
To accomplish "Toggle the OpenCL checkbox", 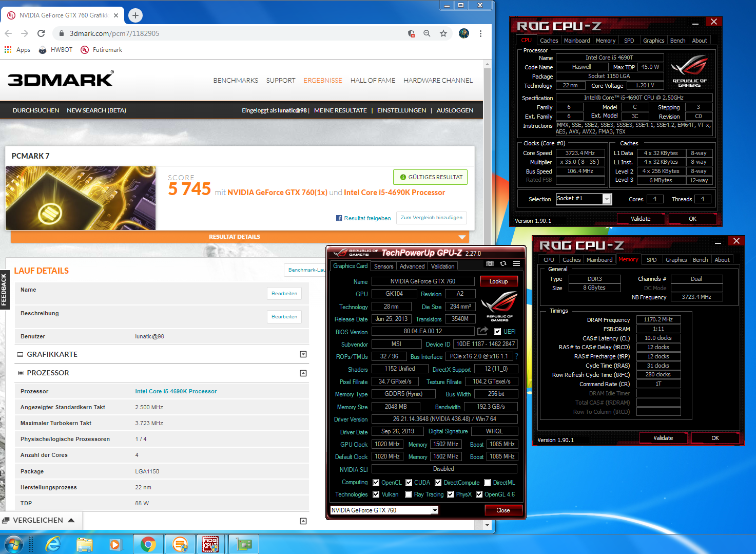I will (376, 483).
